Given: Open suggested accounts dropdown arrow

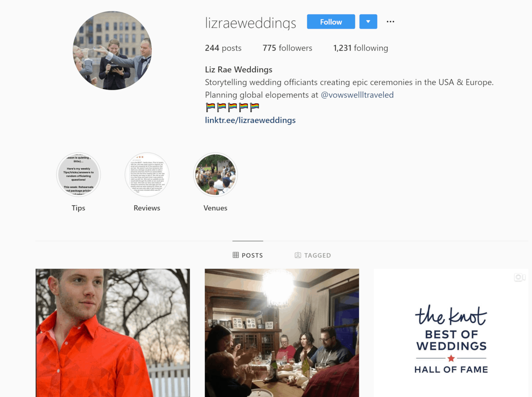Looking at the screenshot, I should (x=368, y=22).
